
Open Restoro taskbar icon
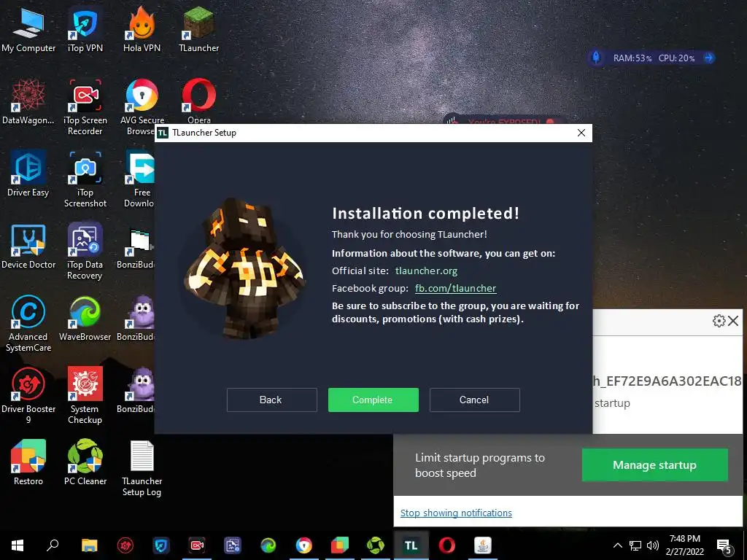(x=340, y=545)
